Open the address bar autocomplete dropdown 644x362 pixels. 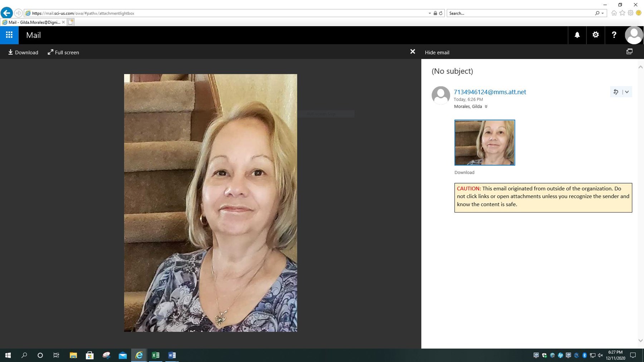430,13
